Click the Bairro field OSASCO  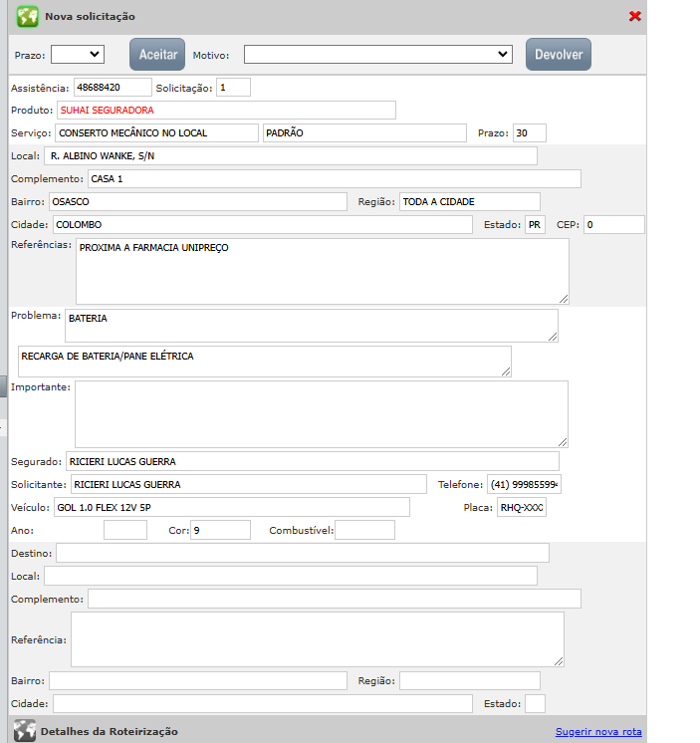(198, 202)
